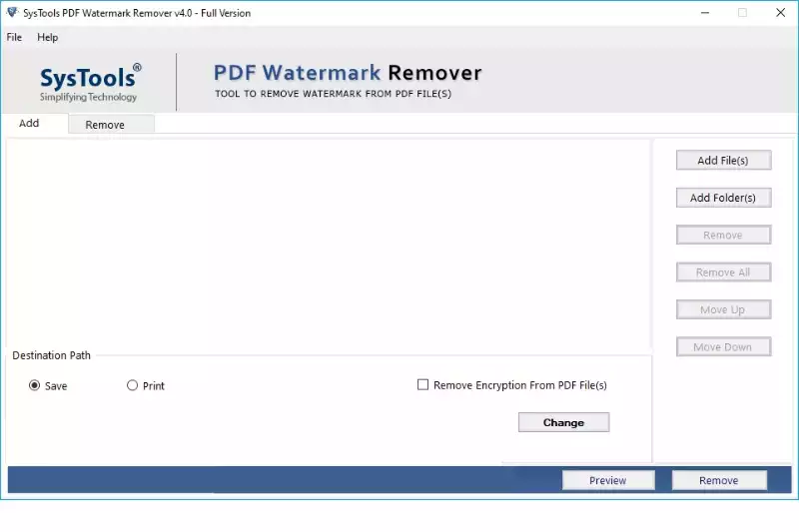Click the Preview button

608,480
